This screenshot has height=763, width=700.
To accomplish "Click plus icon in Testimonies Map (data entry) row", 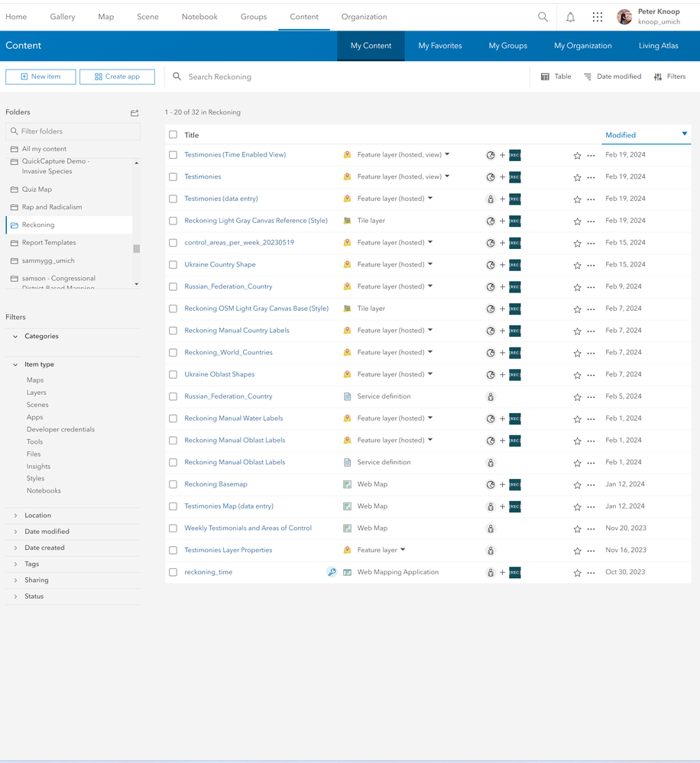I will click(502, 506).
